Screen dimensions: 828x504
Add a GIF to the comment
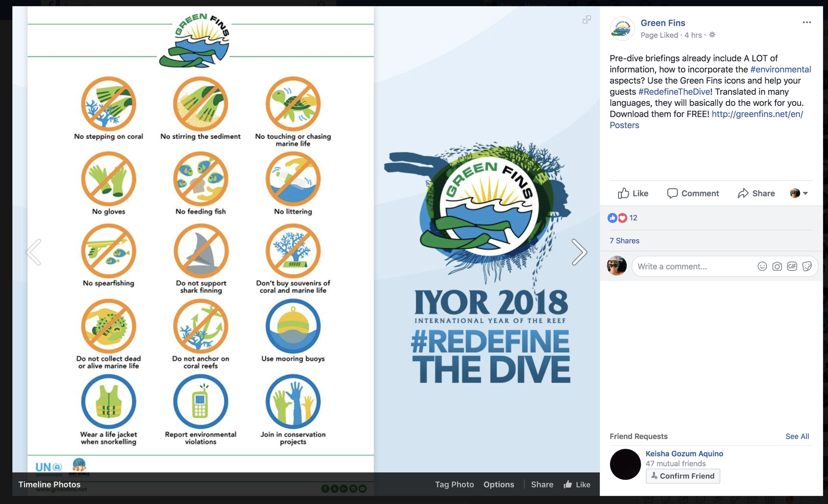point(792,267)
